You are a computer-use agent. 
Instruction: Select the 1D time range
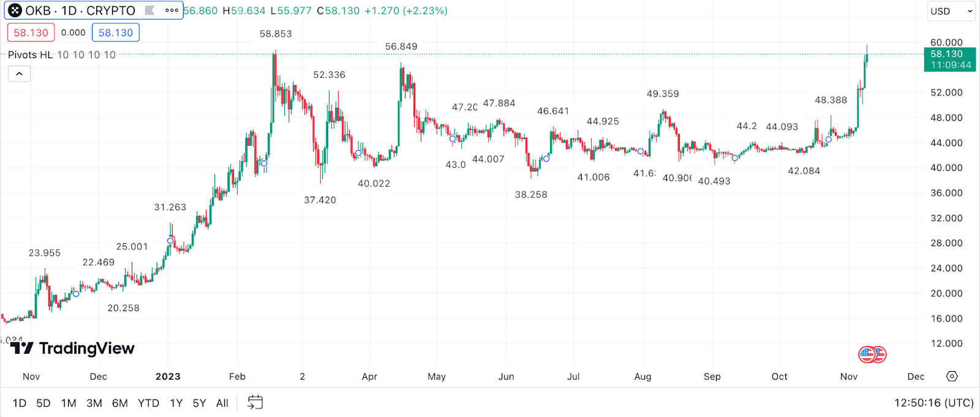tap(20, 403)
